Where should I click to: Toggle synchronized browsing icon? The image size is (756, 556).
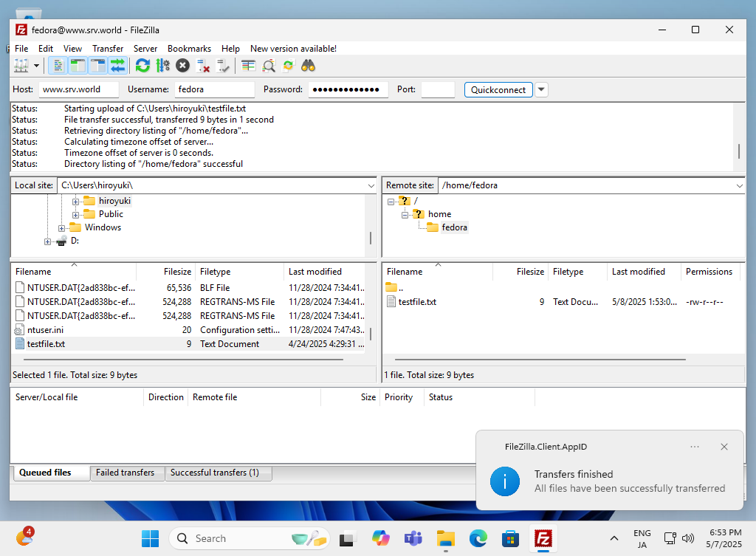coord(289,66)
